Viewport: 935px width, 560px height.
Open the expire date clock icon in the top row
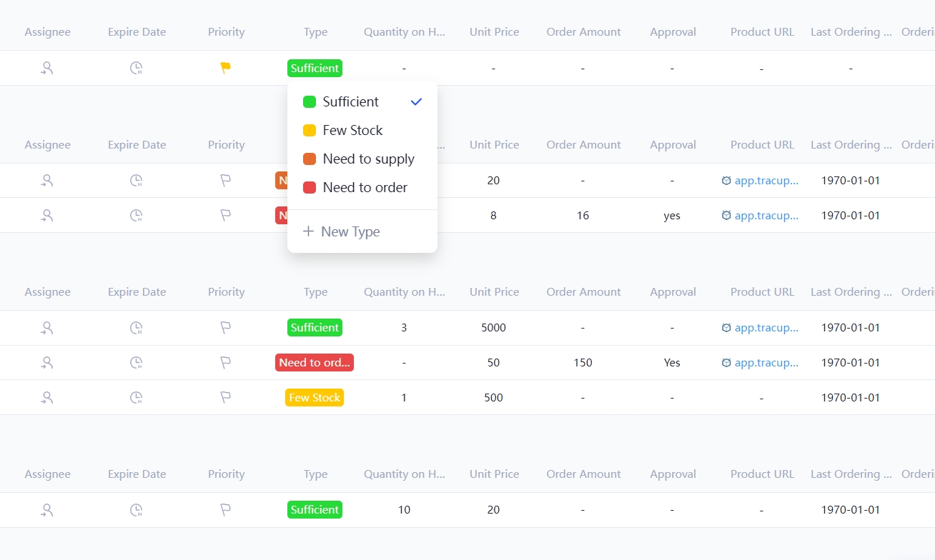pos(136,68)
